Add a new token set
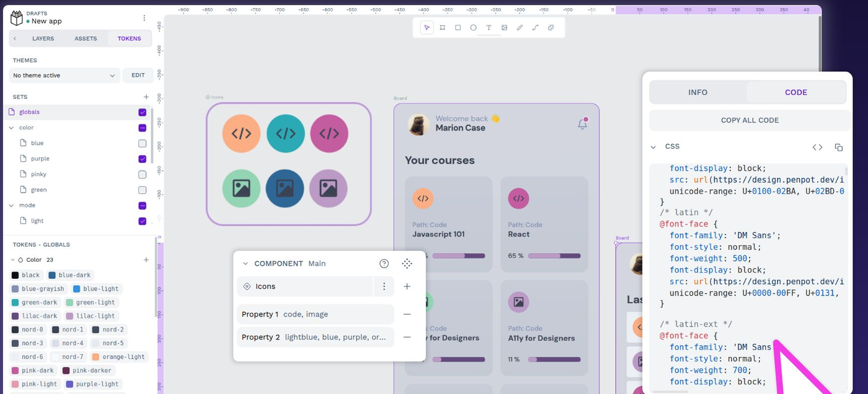This screenshot has width=868, height=394. point(146,97)
